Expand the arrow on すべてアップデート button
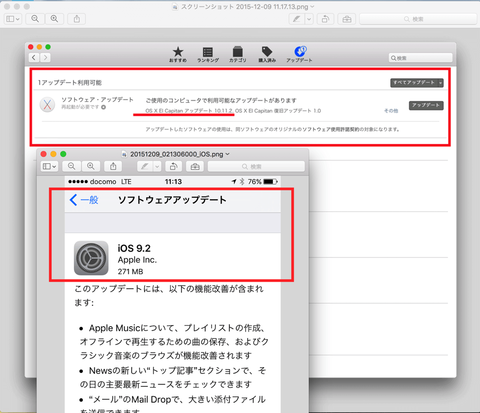480x413 pixels. tap(440, 83)
